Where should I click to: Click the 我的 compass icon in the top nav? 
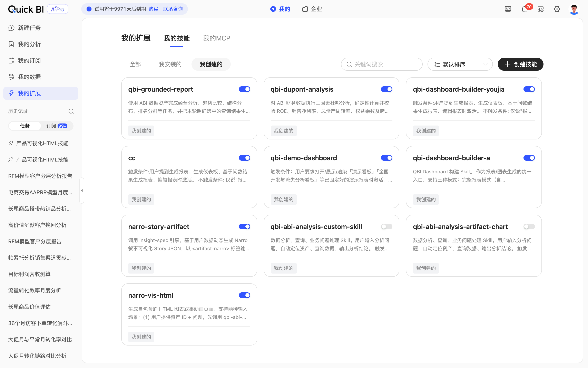273,9
